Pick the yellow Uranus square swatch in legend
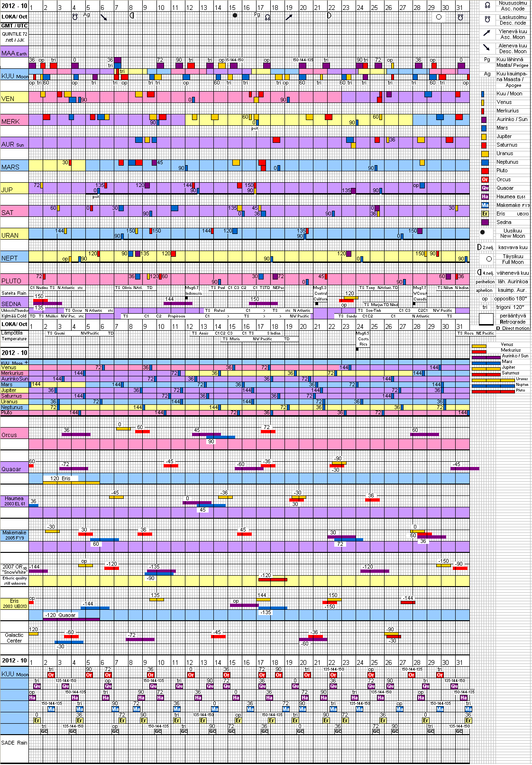The image size is (532, 765). (x=485, y=154)
